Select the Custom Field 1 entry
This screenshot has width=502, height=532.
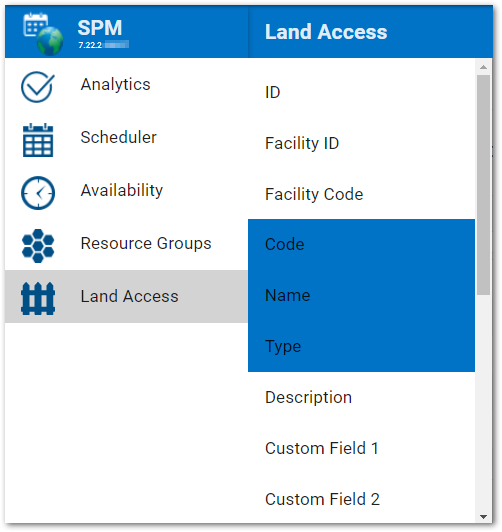[x=361, y=448]
